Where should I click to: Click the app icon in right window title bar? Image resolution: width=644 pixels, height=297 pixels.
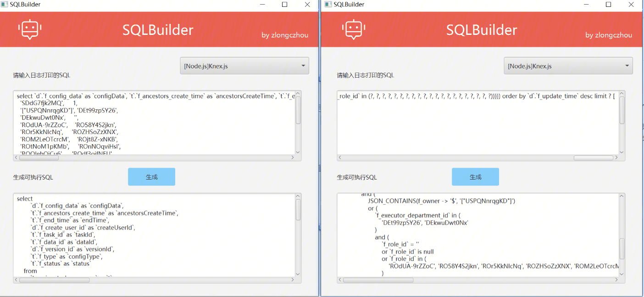click(x=328, y=5)
